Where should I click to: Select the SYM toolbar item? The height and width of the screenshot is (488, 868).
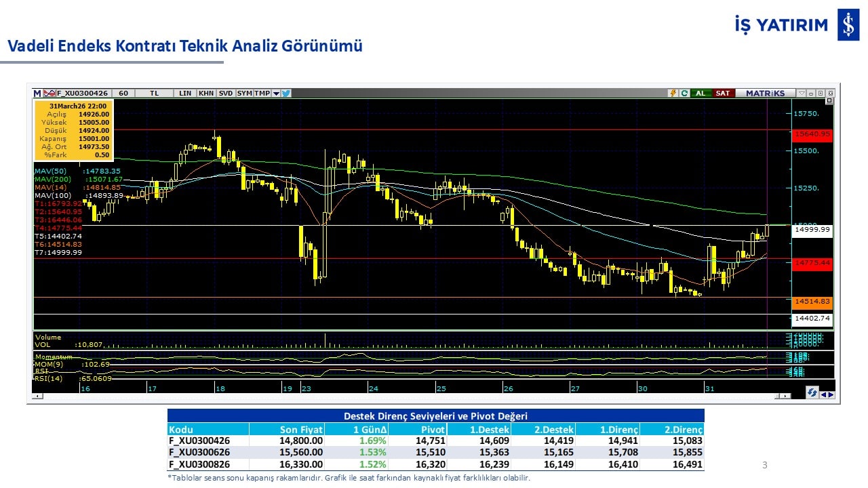point(244,94)
